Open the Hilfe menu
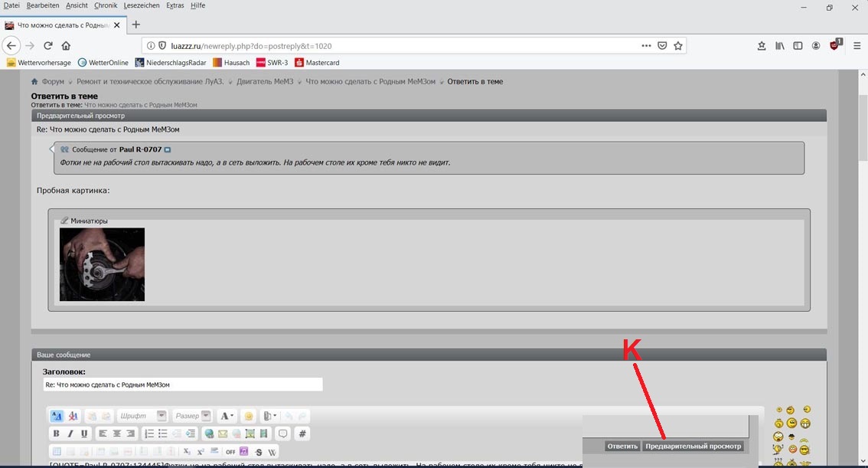 point(197,5)
